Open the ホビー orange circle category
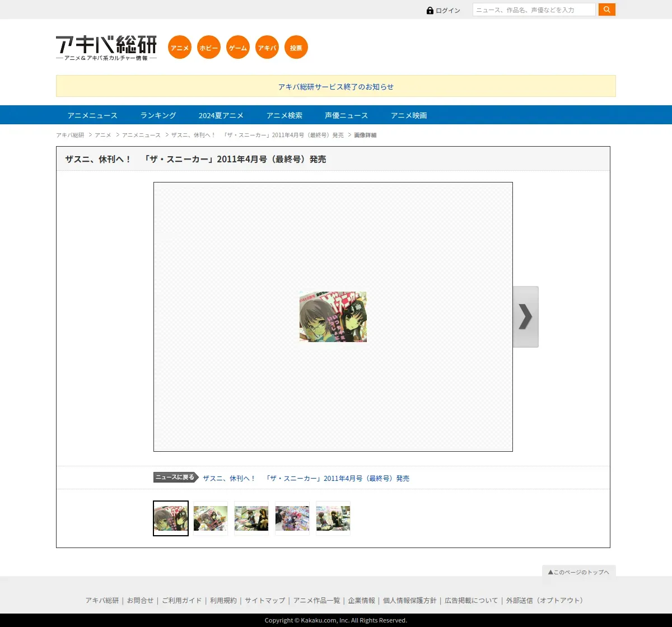The height and width of the screenshot is (627, 672). tap(209, 48)
